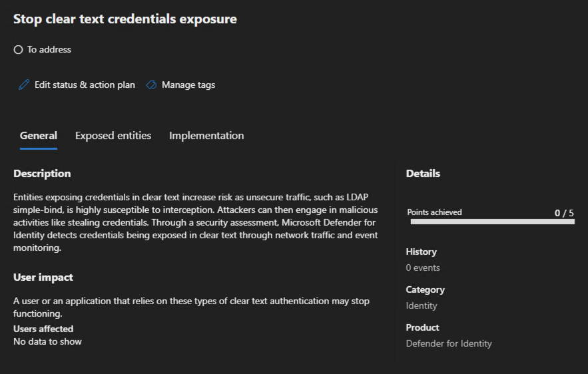This screenshot has height=374, width=588.
Task: Click the Details heading
Action: tap(423, 174)
